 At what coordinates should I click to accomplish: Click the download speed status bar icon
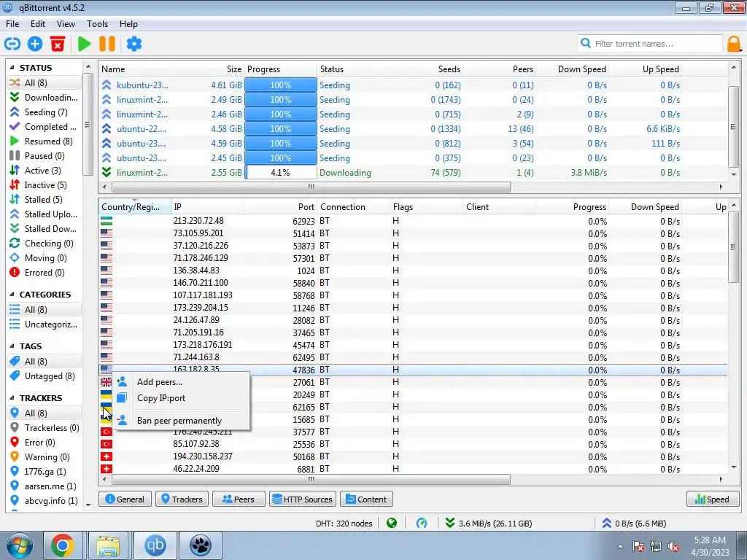(449, 524)
